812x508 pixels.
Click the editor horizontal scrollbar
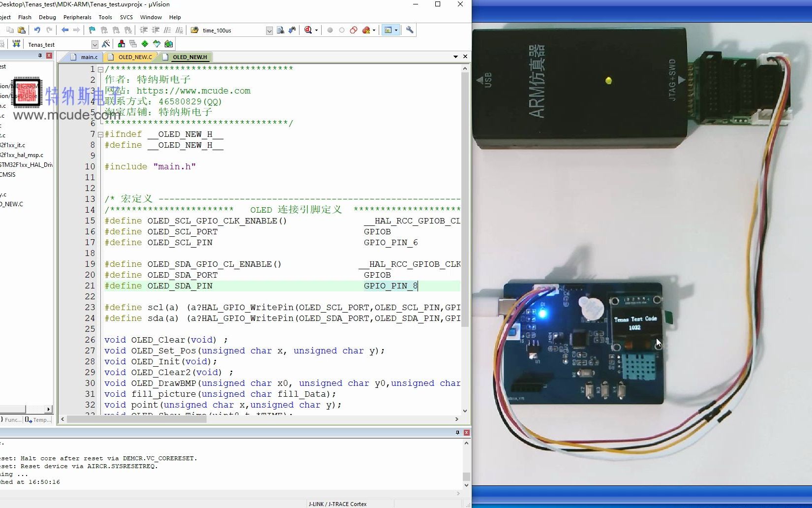click(260, 419)
